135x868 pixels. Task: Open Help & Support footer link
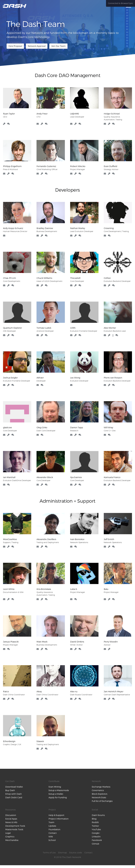pos(56,815)
